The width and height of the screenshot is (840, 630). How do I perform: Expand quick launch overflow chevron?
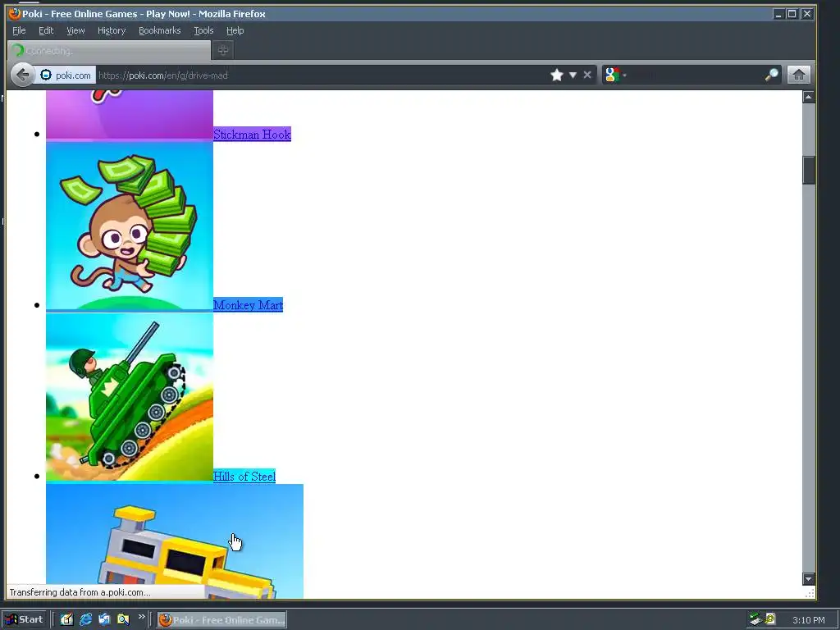point(141,617)
